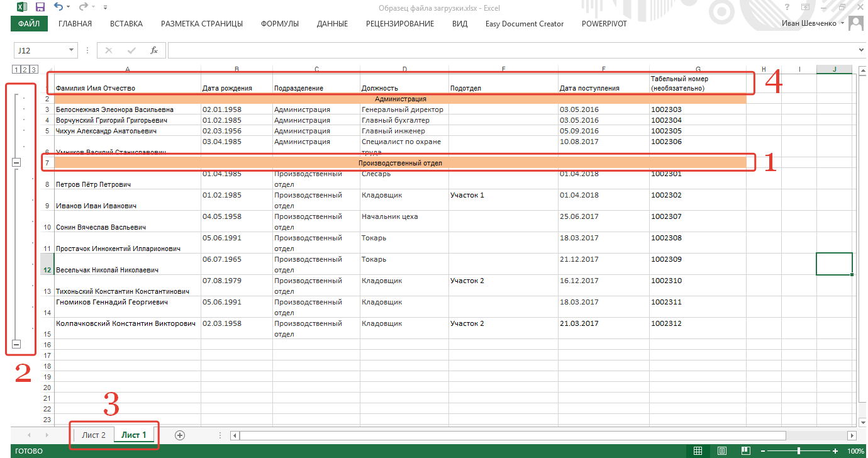Viewport: 868px width, 458px height.
Task: Collapse the group at row 7
Action: tap(16, 163)
